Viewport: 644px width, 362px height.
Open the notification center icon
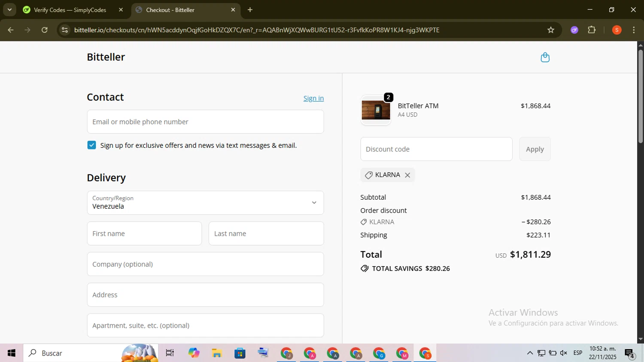[x=630, y=353]
